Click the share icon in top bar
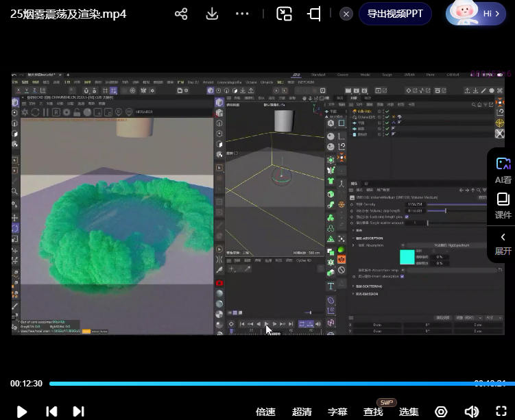The width and height of the screenshot is (515, 420). point(181,14)
